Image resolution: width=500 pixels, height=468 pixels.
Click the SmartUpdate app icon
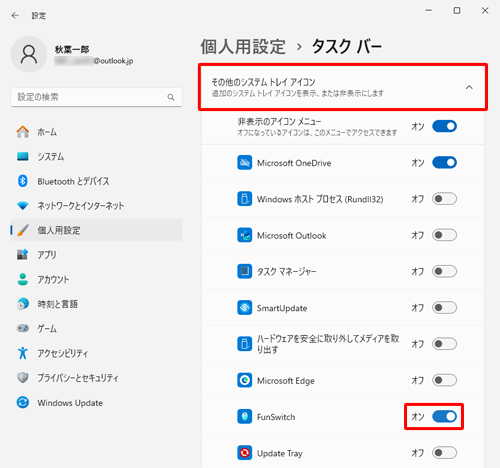[x=244, y=308]
